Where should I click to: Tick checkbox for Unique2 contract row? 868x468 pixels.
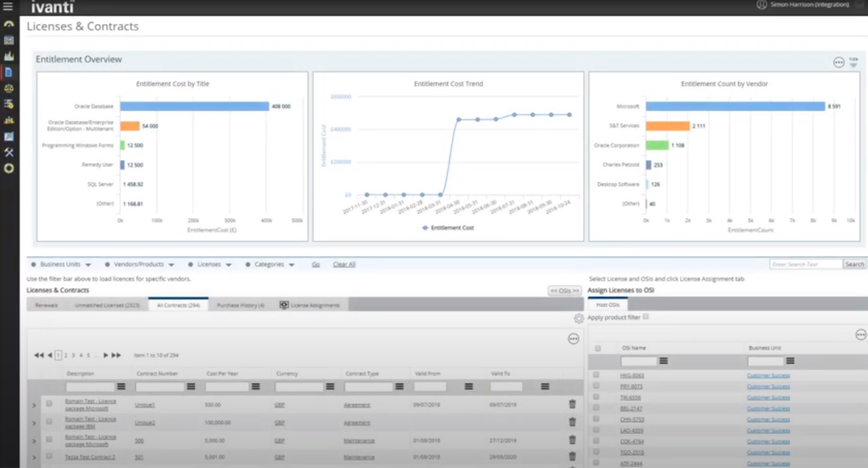pos(49,421)
